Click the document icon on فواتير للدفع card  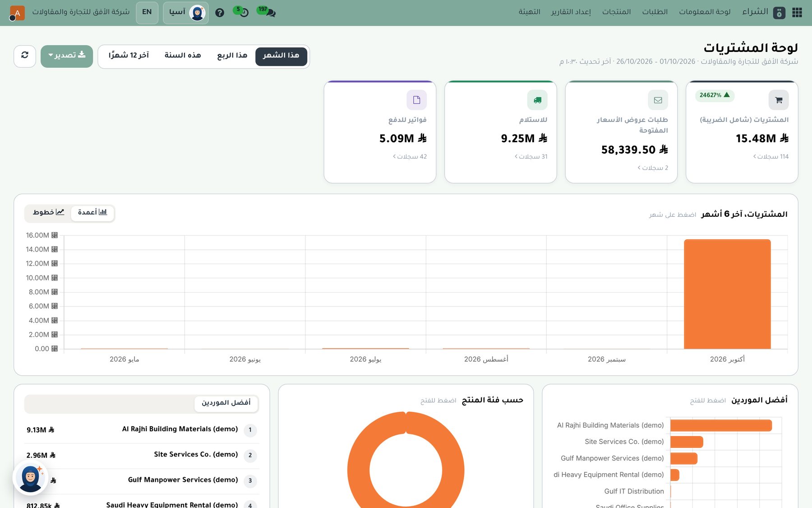coord(416,100)
